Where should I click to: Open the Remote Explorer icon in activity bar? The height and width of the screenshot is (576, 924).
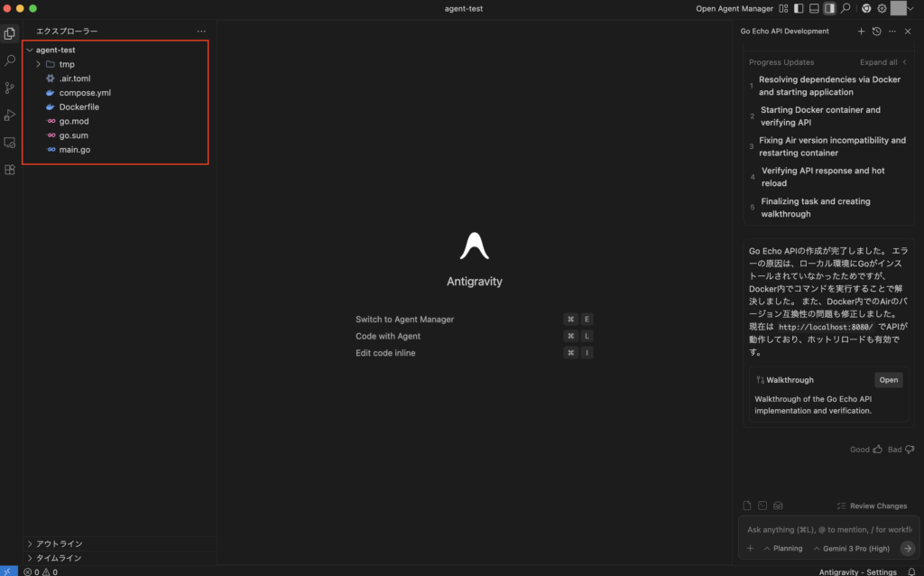10,143
